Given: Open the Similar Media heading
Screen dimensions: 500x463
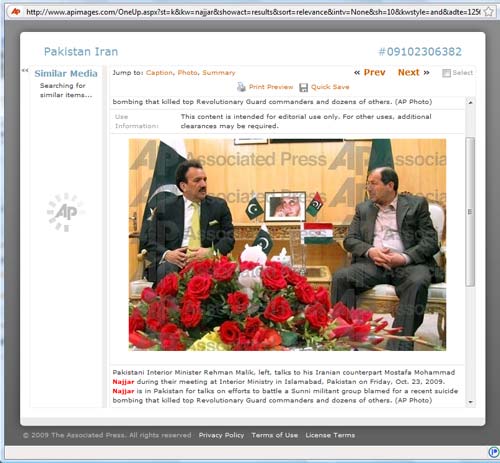Looking at the screenshot, I should pyautogui.click(x=66, y=73).
